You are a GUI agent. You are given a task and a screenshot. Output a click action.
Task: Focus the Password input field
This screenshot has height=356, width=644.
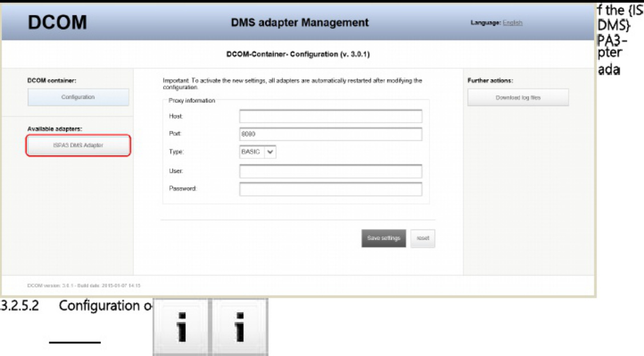coord(331,189)
